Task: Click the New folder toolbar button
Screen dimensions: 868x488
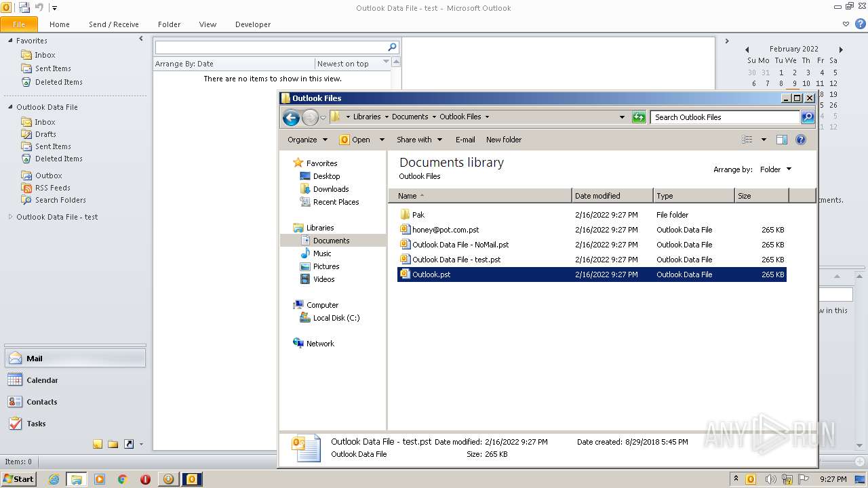Action: 504,140
